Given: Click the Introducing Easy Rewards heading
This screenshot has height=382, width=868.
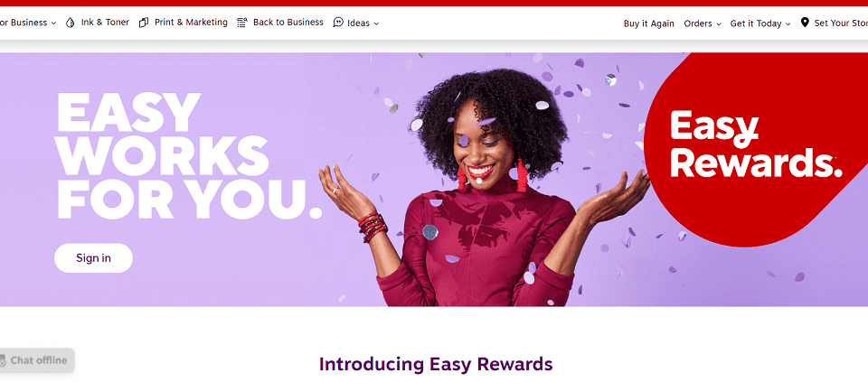Looking at the screenshot, I should point(436,364).
